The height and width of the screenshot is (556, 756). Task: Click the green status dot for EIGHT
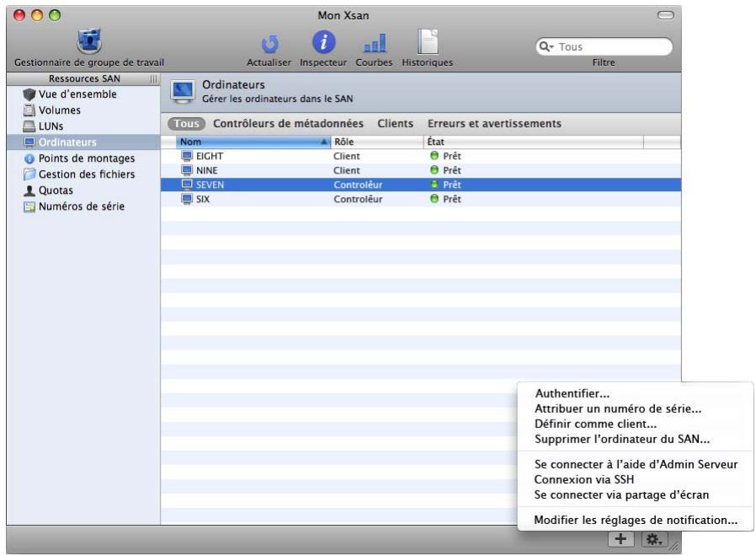(x=434, y=155)
